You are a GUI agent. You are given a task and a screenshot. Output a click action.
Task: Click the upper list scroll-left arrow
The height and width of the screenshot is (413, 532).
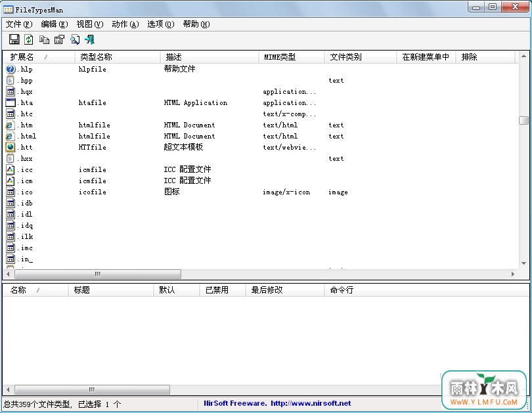[x=8, y=274]
